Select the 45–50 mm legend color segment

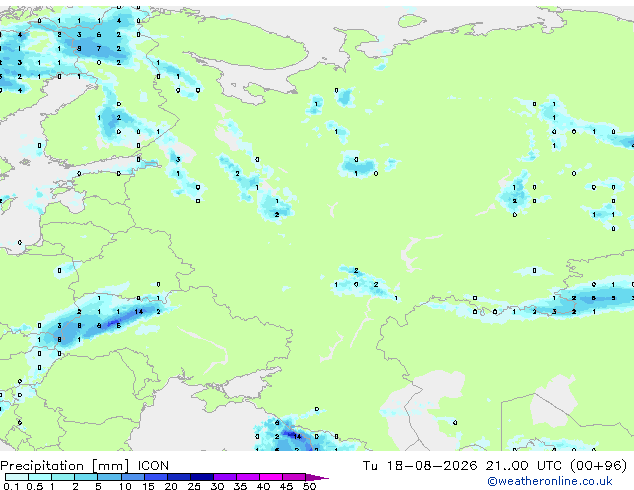pyautogui.click(x=294, y=477)
